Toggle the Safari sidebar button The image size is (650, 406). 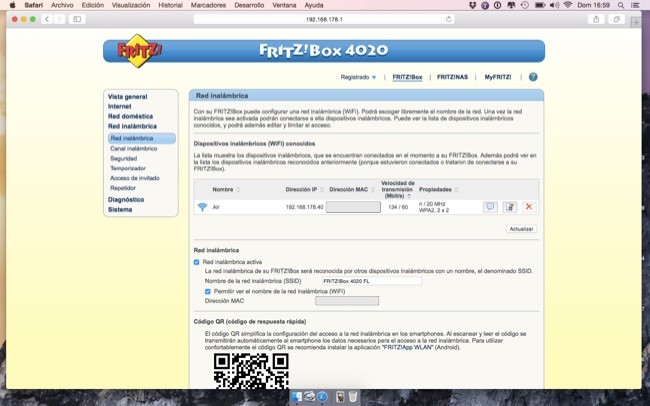click(77, 19)
